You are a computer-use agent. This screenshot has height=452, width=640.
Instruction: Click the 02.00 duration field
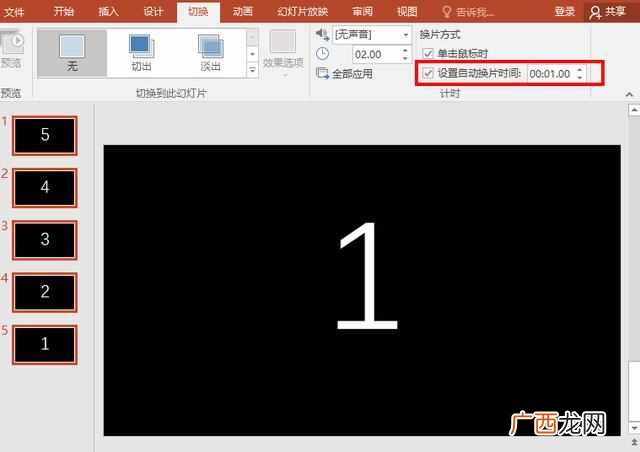[x=376, y=54]
